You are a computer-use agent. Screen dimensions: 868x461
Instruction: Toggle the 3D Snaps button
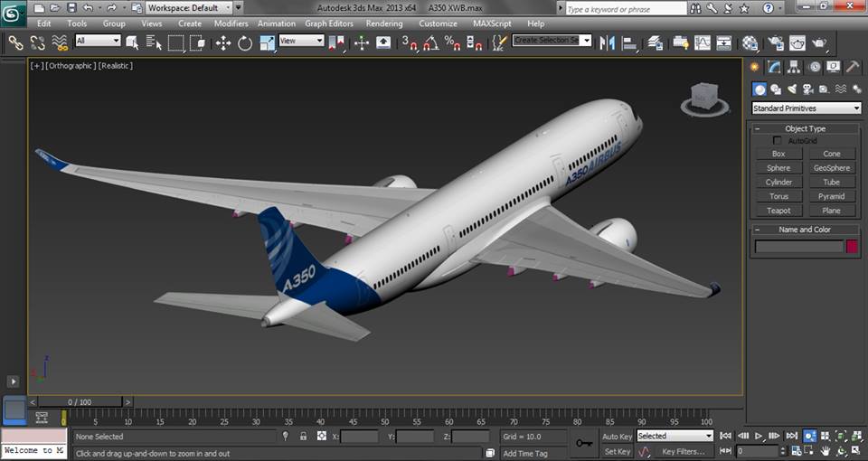[409, 42]
